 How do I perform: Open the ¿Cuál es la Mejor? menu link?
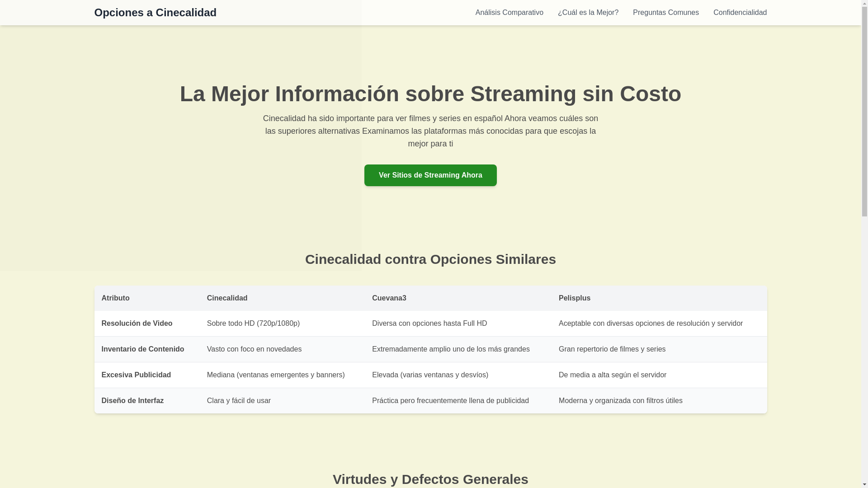pos(588,13)
